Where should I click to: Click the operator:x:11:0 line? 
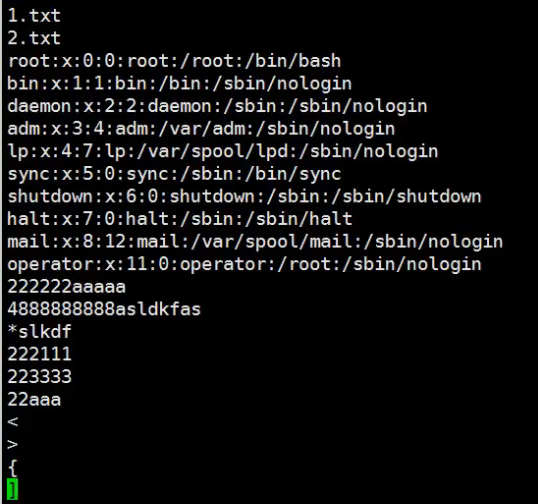point(244,265)
